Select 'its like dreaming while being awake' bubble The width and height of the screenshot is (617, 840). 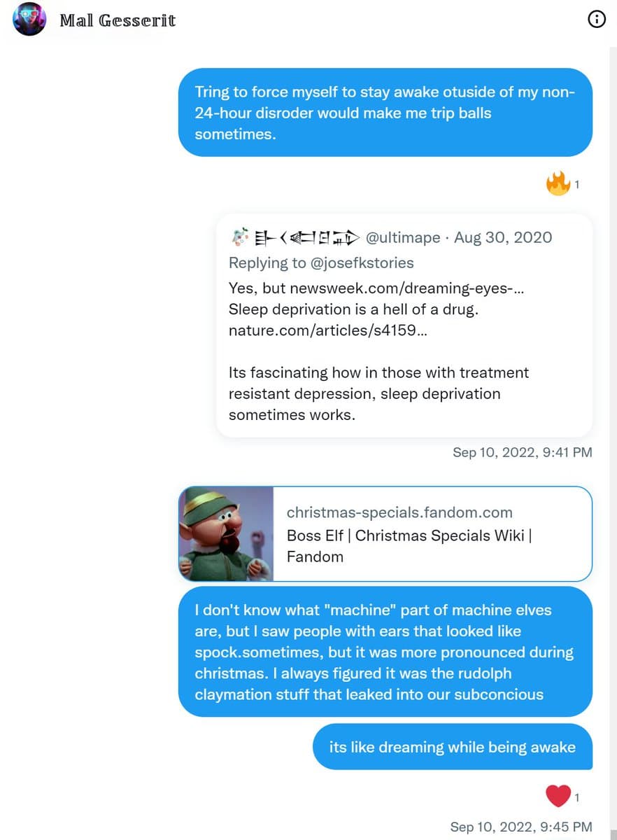click(x=453, y=747)
